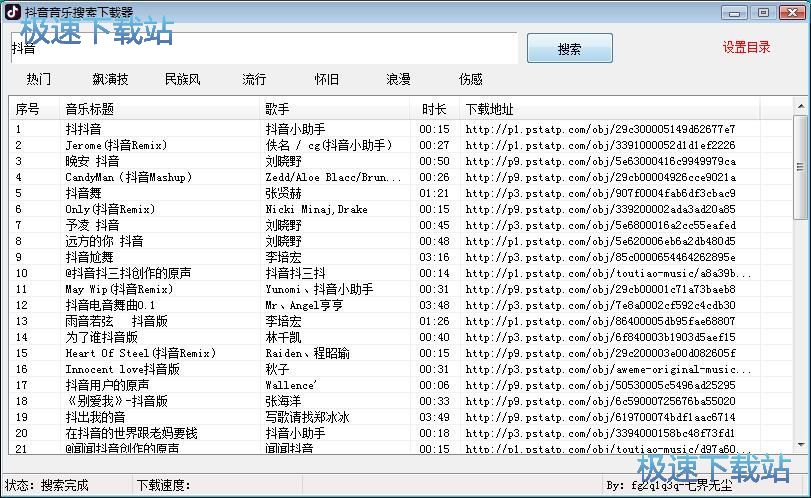Click artist Mr、Angel亨亨

pos(304,305)
